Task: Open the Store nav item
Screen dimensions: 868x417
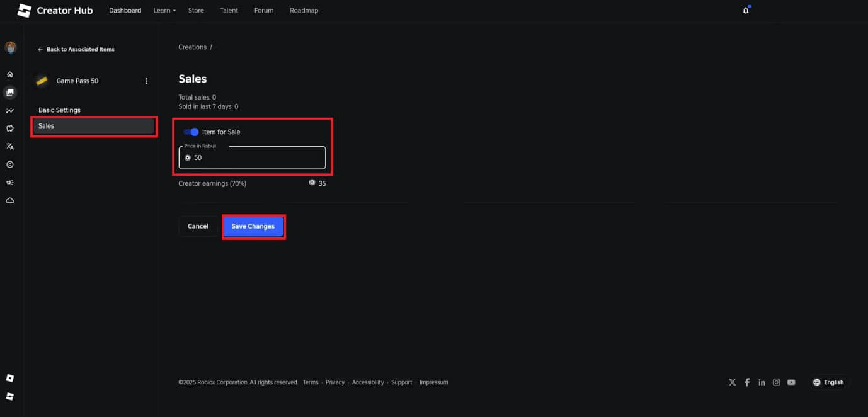Action: [x=196, y=11]
